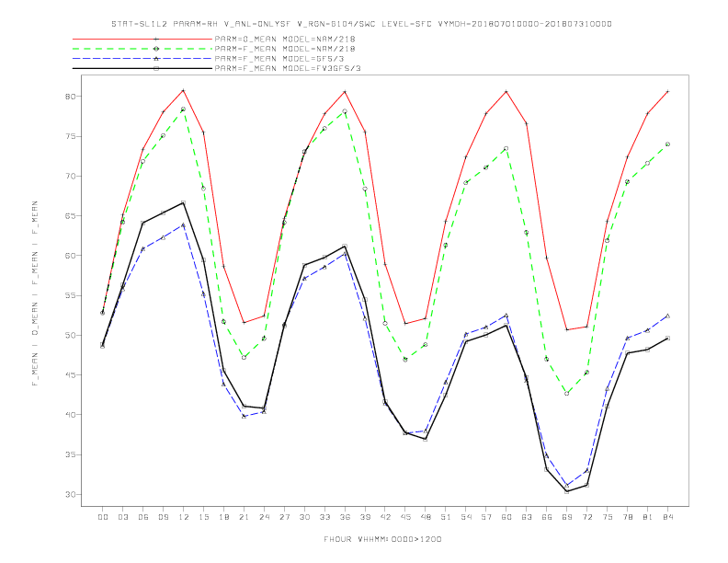Click x-axis tick label 63
This screenshot has height=563, width=728.
(x=527, y=517)
